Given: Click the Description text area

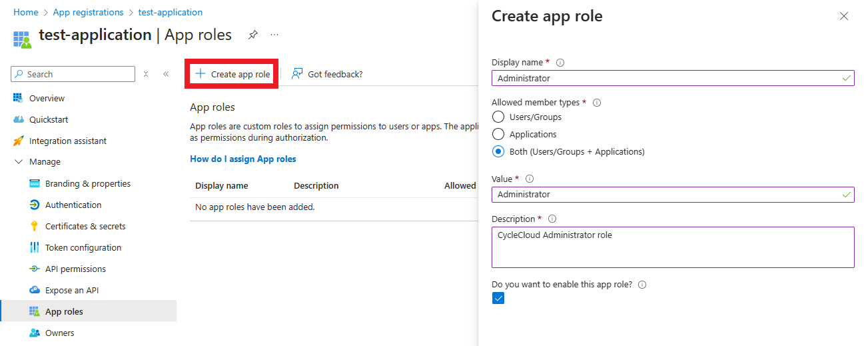Looking at the screenshot, I should click(673, 247).
